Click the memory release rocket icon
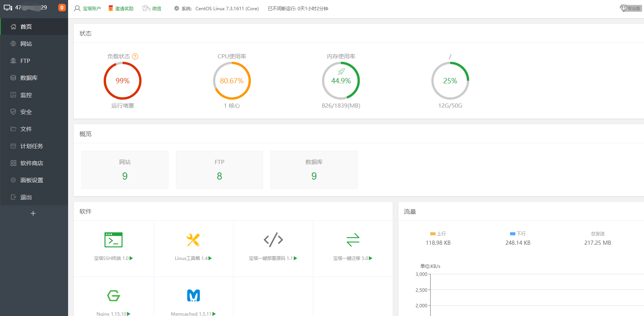Image resolution: width=644 pixels, height=316 pixels. pyautogui.click(x=341, y=72)
